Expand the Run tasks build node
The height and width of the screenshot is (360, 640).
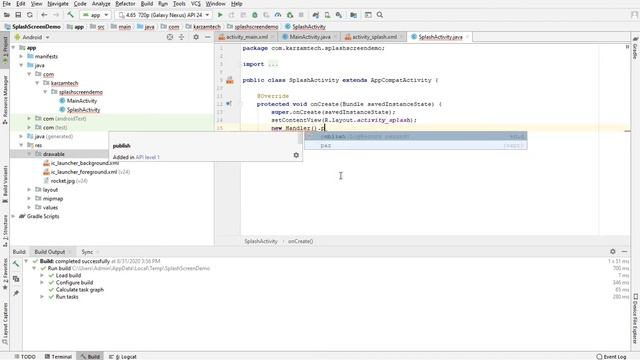point(42,297)
